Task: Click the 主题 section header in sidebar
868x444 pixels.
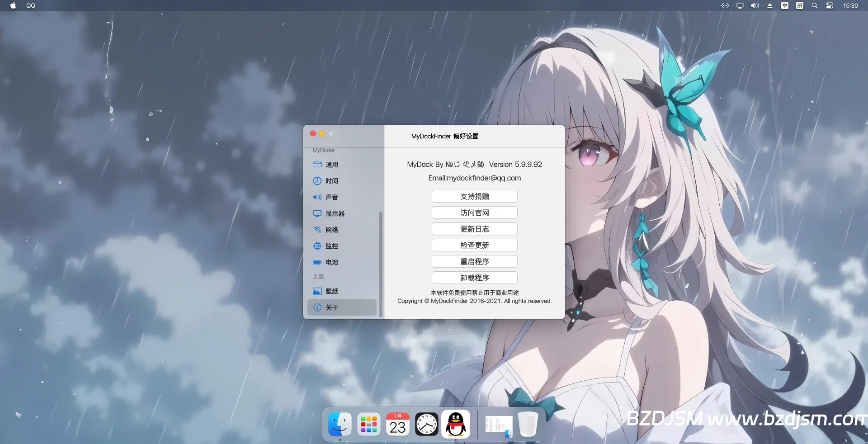Action: point(318,277)
